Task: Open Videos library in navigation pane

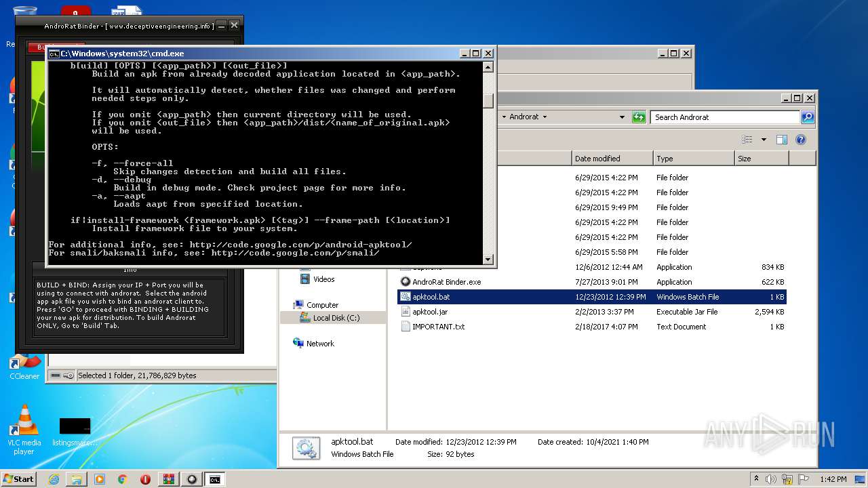Action: point(323,279)
